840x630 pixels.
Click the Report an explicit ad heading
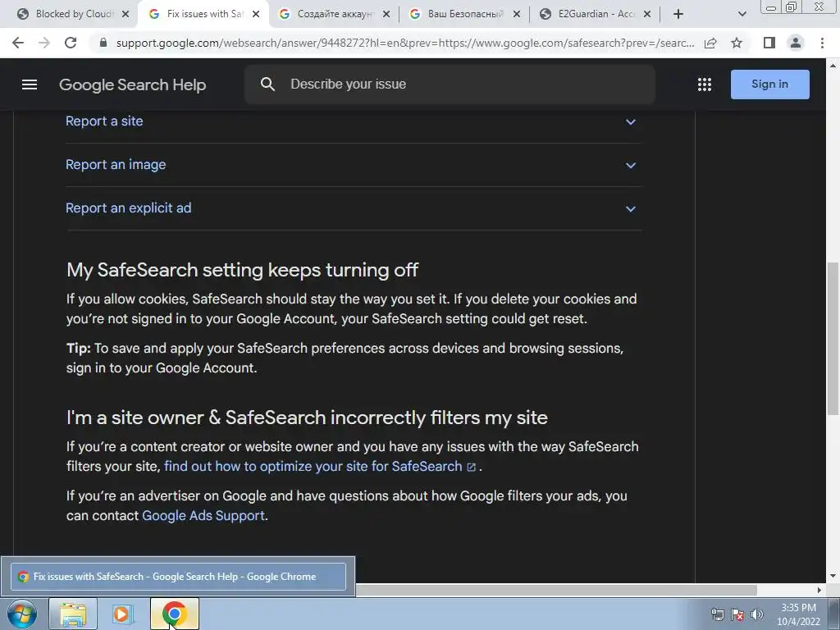[x=128, y=208]
